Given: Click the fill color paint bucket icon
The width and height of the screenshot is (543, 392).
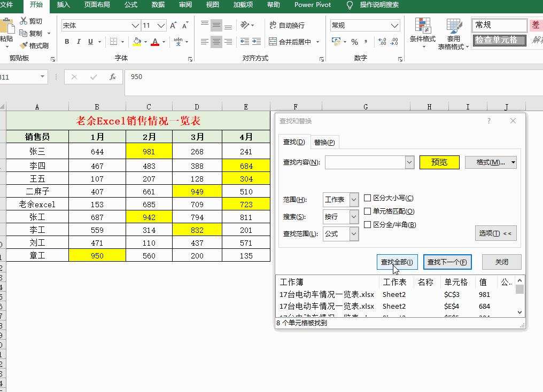Looking at the screenshot, I should coord(137,42).
